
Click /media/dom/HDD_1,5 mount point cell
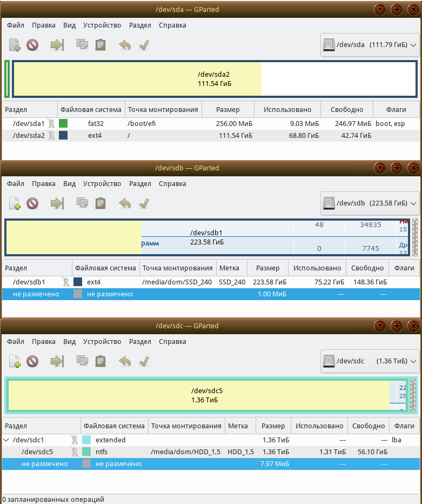(186, 452)
